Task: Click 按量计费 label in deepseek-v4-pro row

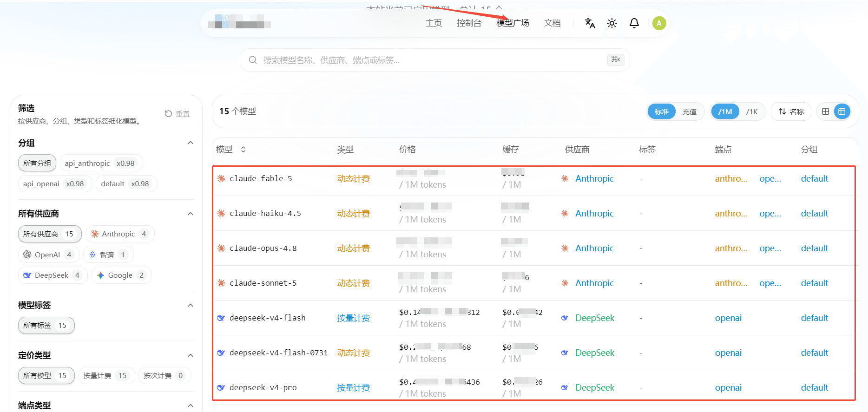Action: coord(354,388)
